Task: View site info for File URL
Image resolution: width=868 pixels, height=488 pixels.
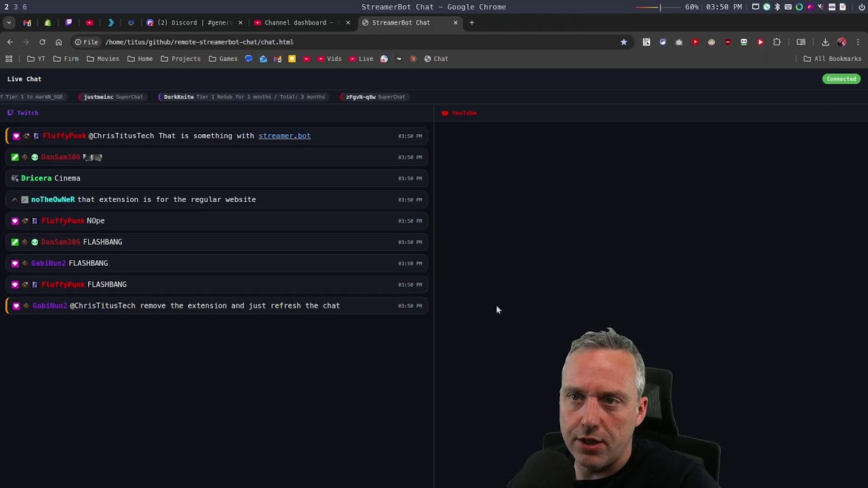Action: point(86,42)
